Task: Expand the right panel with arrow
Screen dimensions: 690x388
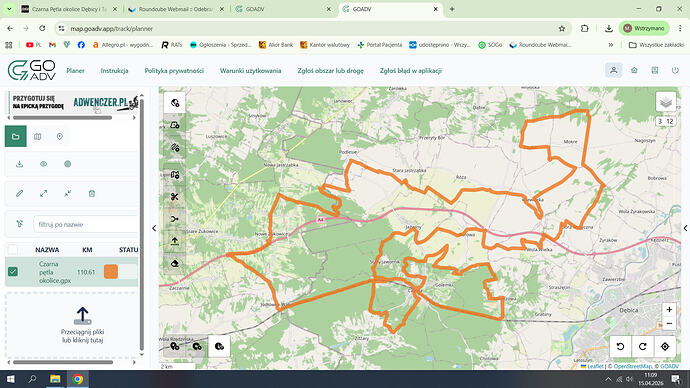Action: (685, 228)
